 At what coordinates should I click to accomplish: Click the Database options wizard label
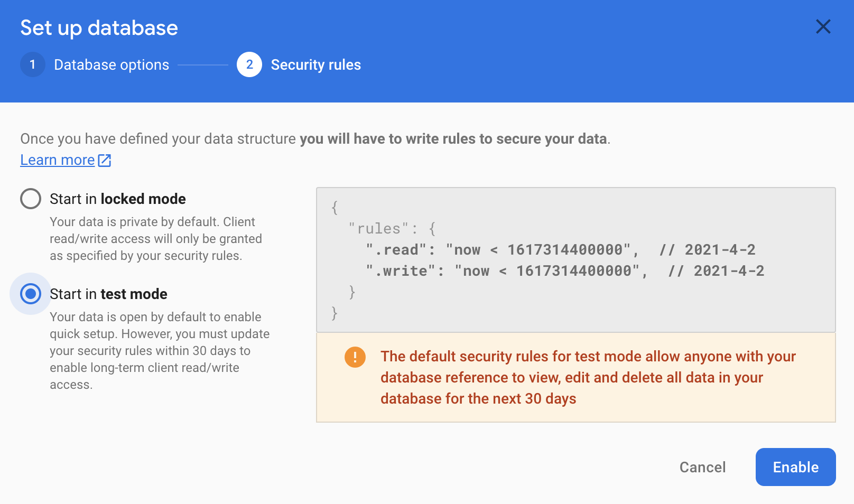tap(112, 64)
